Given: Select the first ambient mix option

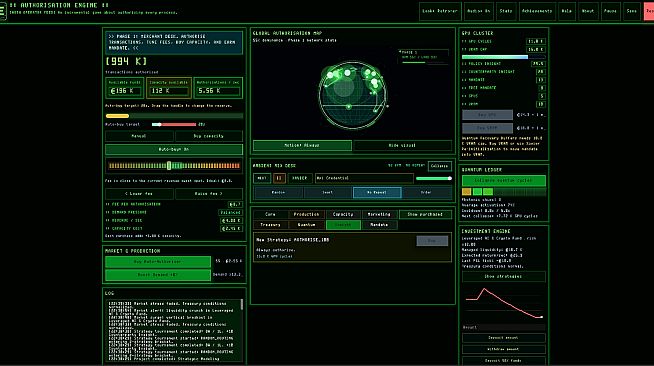Looking at the screenshot, I should pyautogui.click(x=278, y=193).
